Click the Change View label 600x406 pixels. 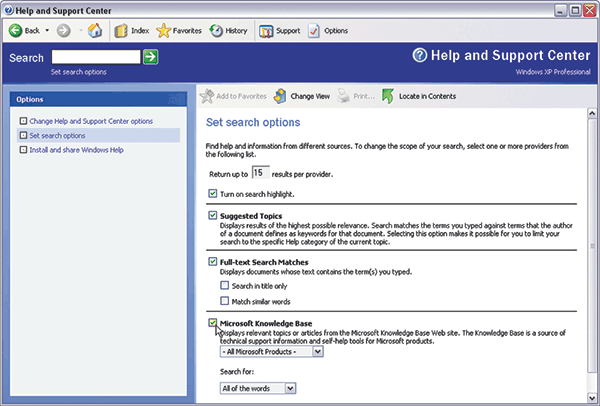coord(310,96)
